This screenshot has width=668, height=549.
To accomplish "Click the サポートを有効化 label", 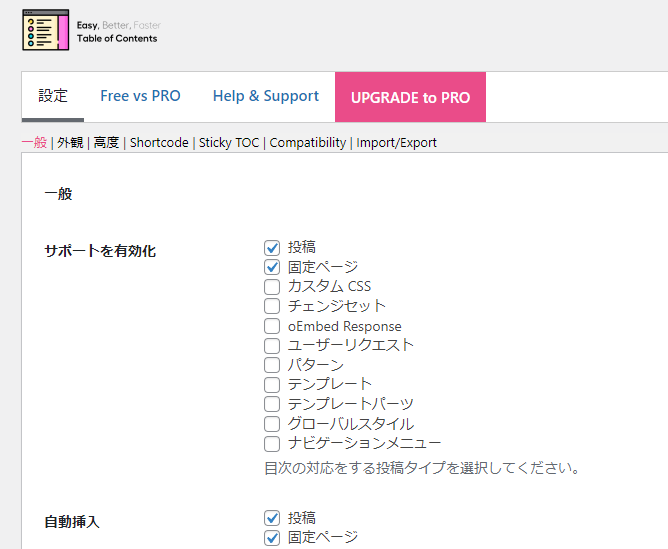I will pos(100,250).
